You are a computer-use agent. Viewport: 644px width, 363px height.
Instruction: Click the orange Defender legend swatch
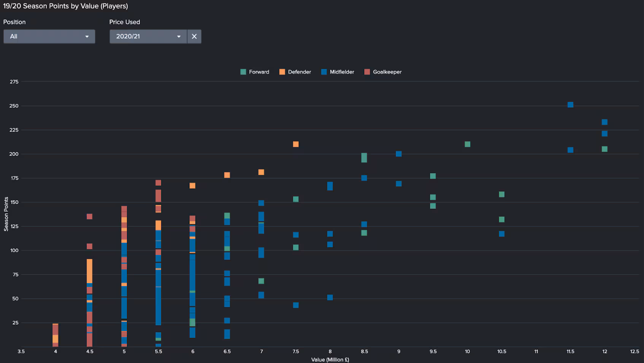point(282,72)
